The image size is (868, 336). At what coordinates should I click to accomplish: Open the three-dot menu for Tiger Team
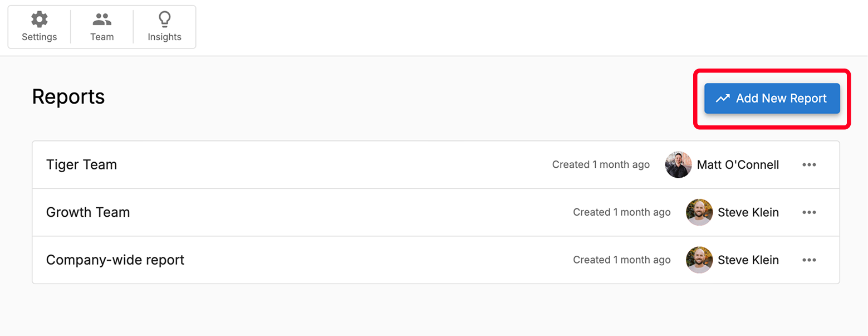809,165
